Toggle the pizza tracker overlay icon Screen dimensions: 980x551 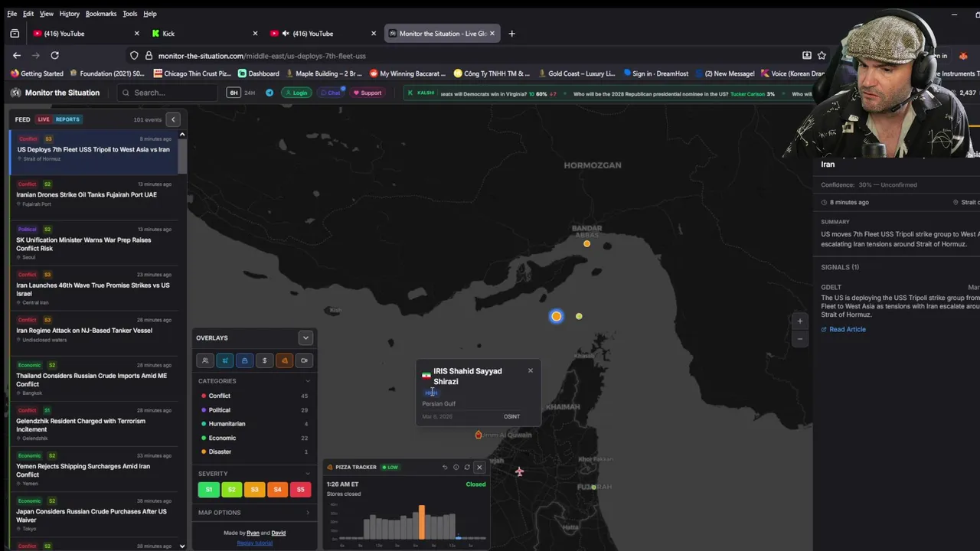284,360
